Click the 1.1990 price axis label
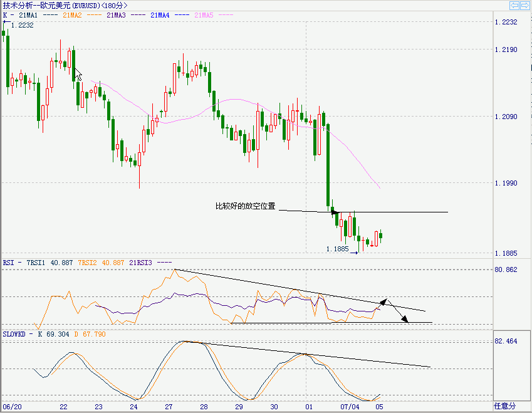 click(506, 183)
